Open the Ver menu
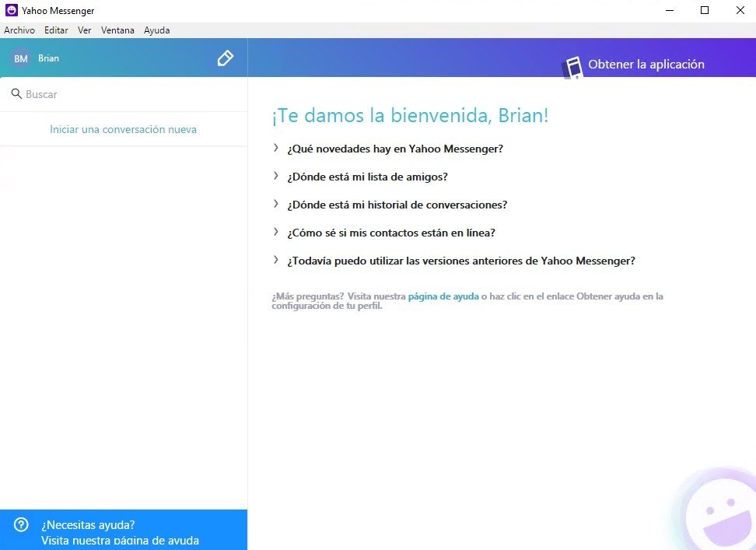 click(84, 30)
